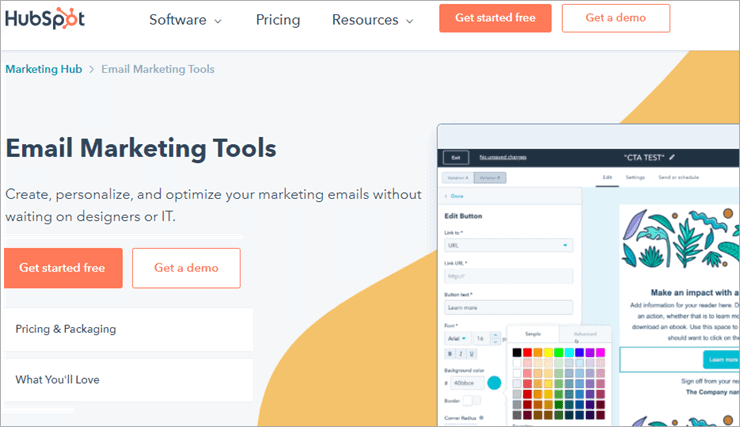
Task: Toggle italic formatting for the button text
Action: pyautogui.click(x=460, y=353)
